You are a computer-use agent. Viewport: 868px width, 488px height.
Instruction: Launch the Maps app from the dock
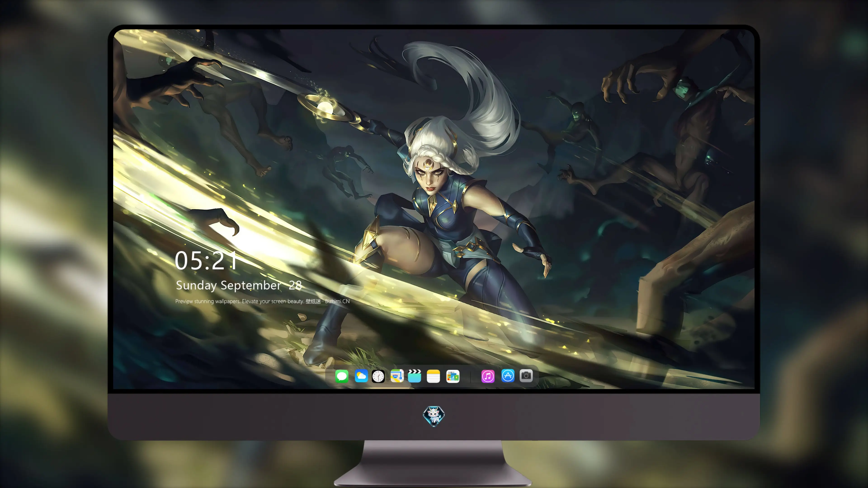tap(397, 376)
